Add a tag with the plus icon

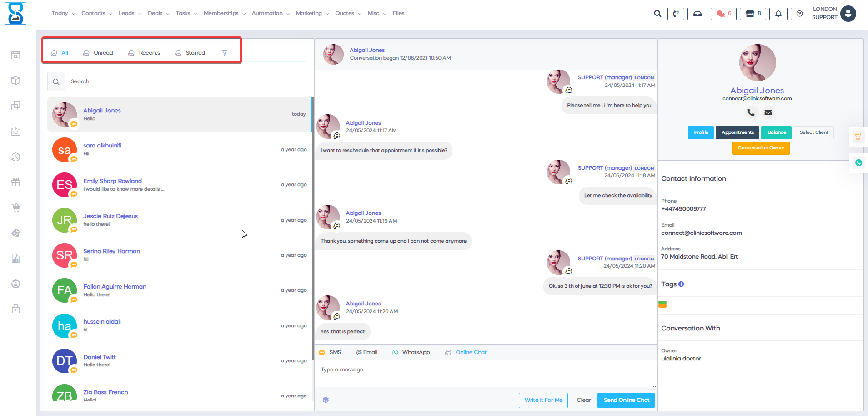[681, 284]
